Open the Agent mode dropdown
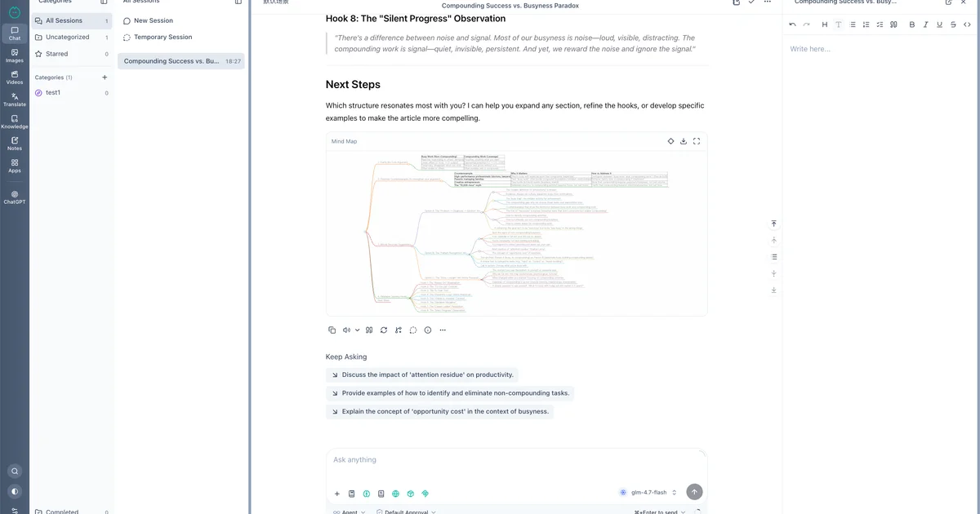Image resolution: width=980 pixels, height=514 pixels. 350,512
